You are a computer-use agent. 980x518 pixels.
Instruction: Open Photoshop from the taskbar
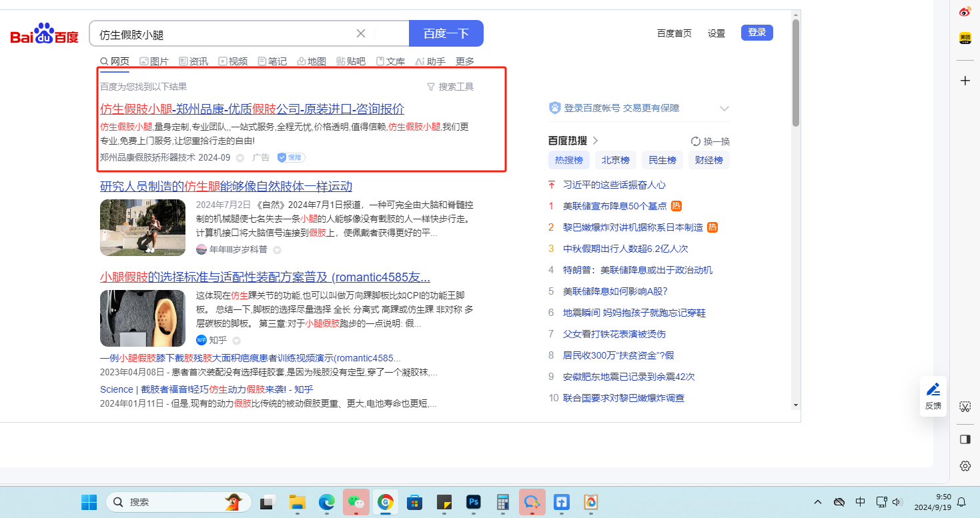[x=474, y=502]
